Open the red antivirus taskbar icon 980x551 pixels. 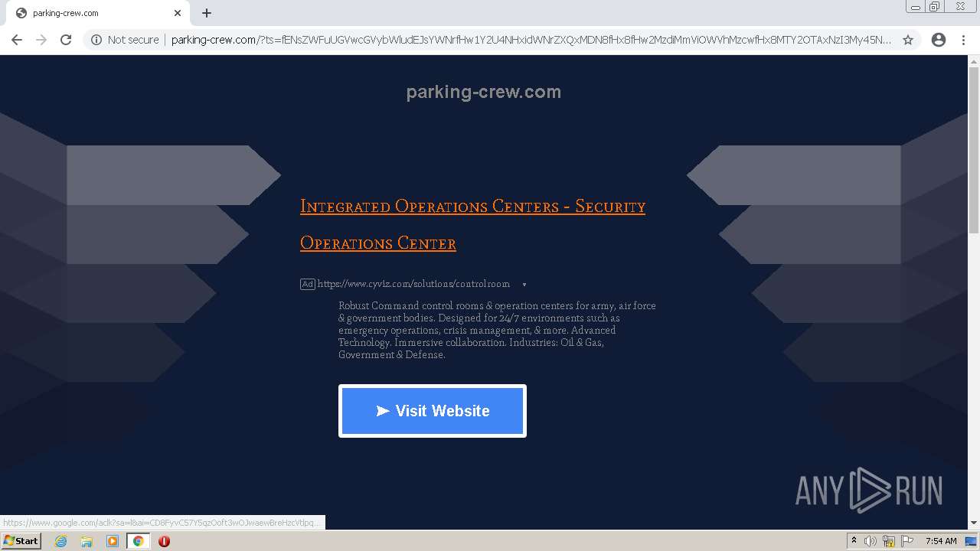164,541
